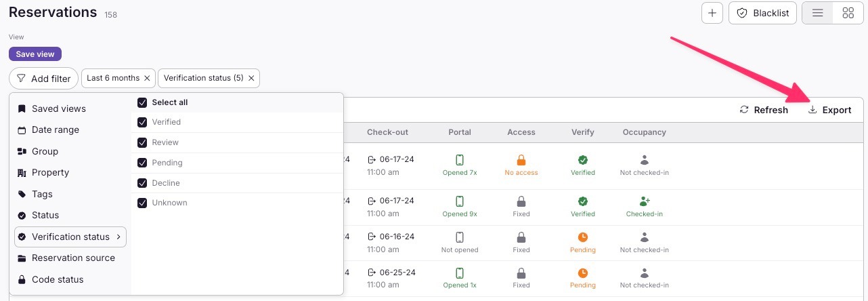
Task: Remove the Verification status filter chip
Action: coord(251,78)
